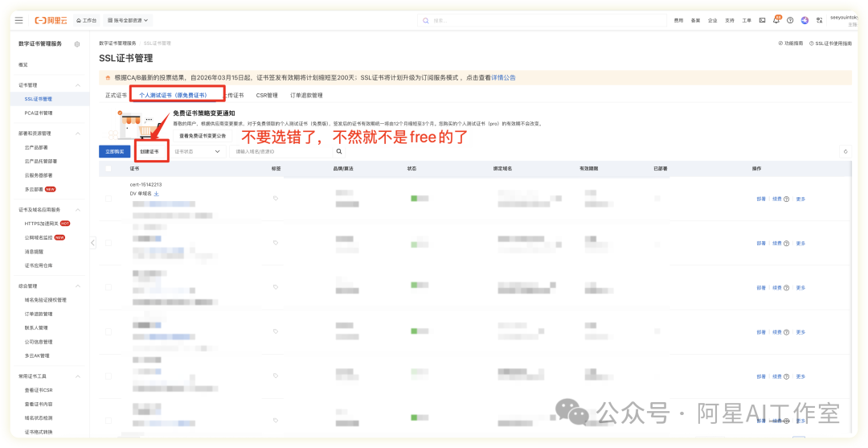Click the top global search field

coord(542,20)
